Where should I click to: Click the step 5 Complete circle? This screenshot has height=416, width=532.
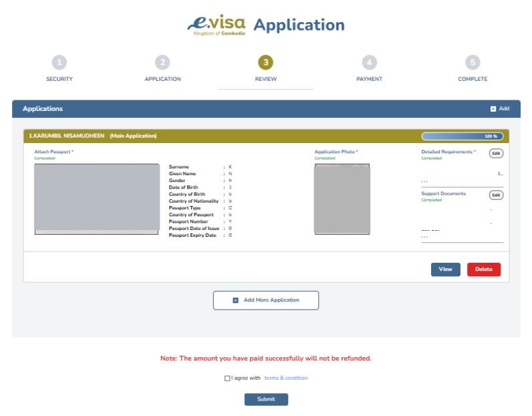473,63
